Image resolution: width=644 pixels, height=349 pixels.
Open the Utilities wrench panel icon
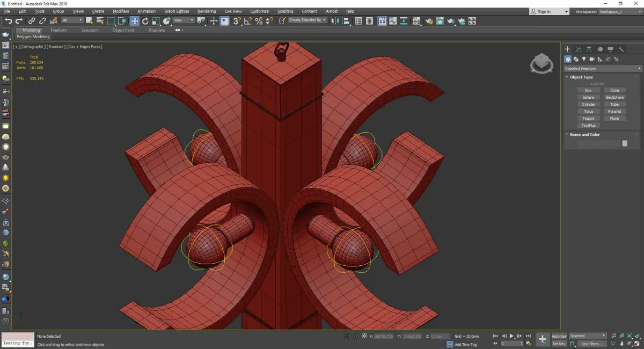[621, 49]
